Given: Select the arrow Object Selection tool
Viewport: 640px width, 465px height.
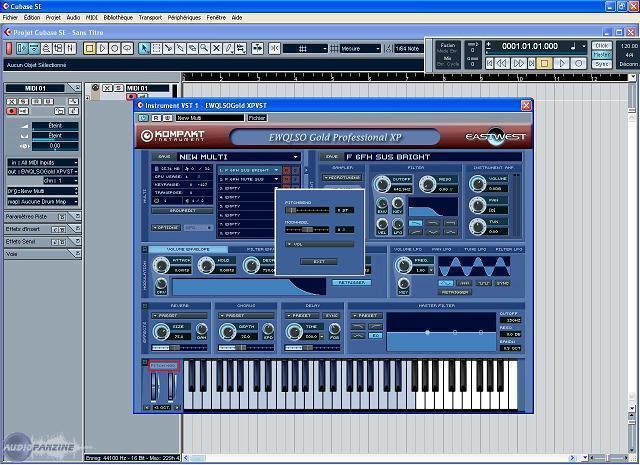Looking at the screenshot, I should [144, 49].
